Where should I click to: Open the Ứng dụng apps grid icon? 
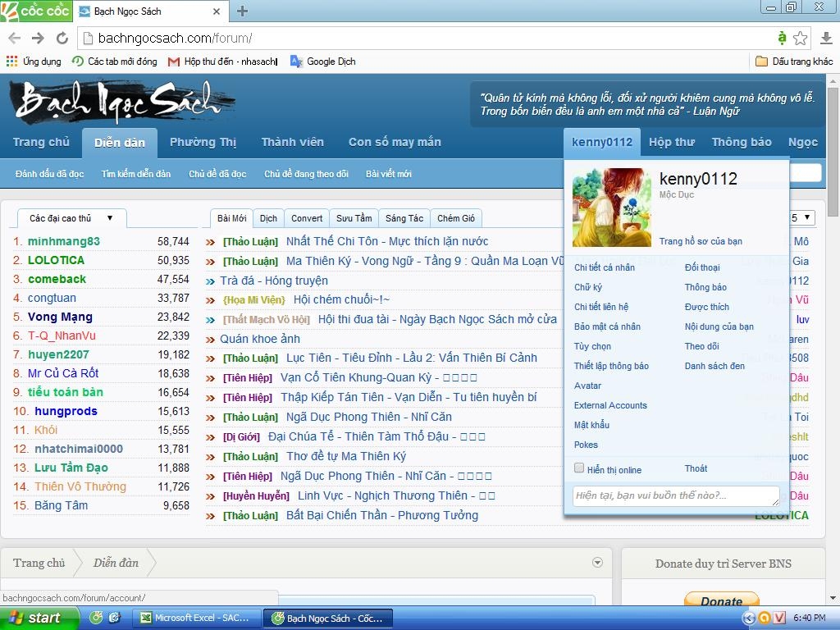click(11, 62)
